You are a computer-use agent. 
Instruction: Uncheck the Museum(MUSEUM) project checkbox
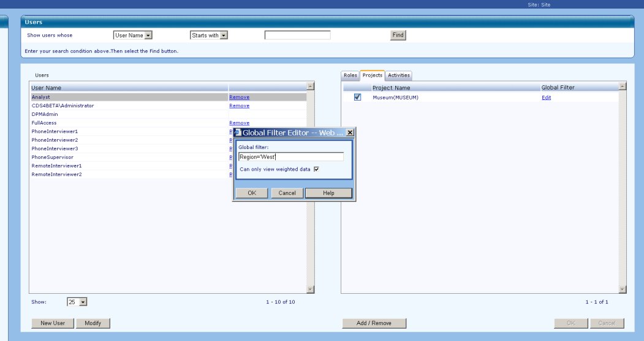(x=357, y=98)
